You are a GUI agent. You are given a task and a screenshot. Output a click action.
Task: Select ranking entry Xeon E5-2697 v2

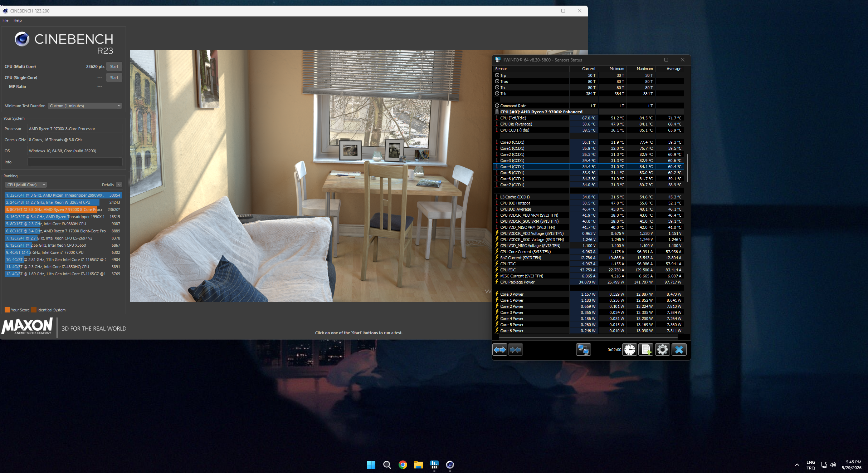coord(63,238)
